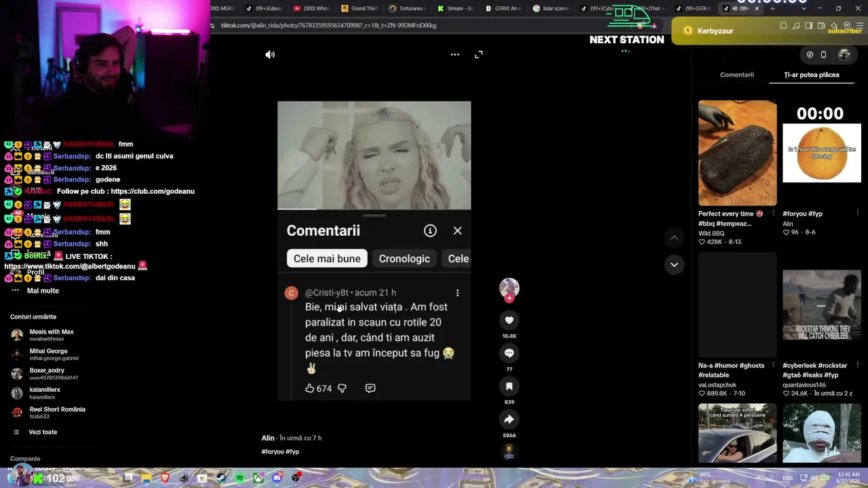868x488 pixels.
Task: Reply to Cristi-y8t's comment
Action: click(x=370, y=388)
